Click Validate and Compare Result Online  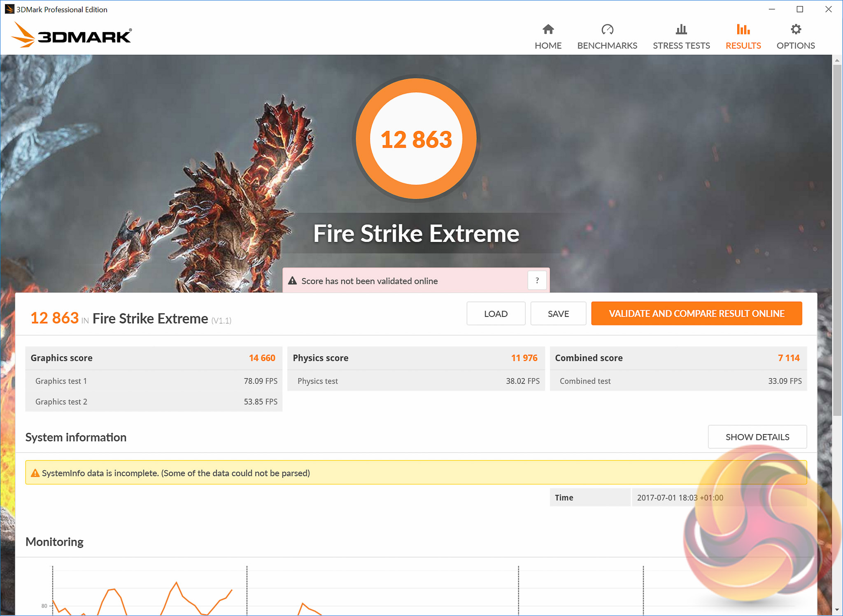coord(696,314)
